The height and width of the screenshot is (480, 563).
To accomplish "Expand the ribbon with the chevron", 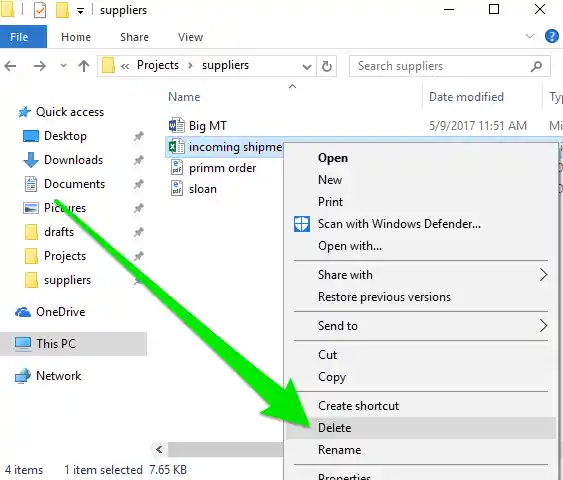I will (x=530, y=36).
